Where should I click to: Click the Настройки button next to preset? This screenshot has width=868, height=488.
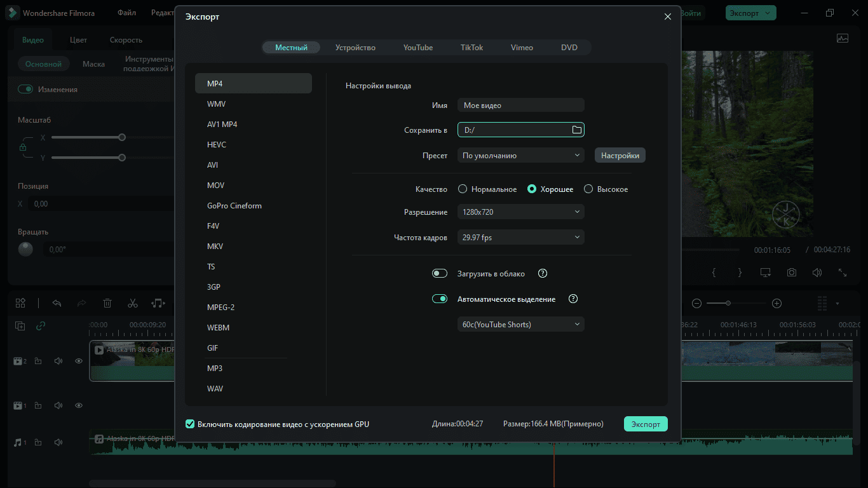click(x=620, y=156)
